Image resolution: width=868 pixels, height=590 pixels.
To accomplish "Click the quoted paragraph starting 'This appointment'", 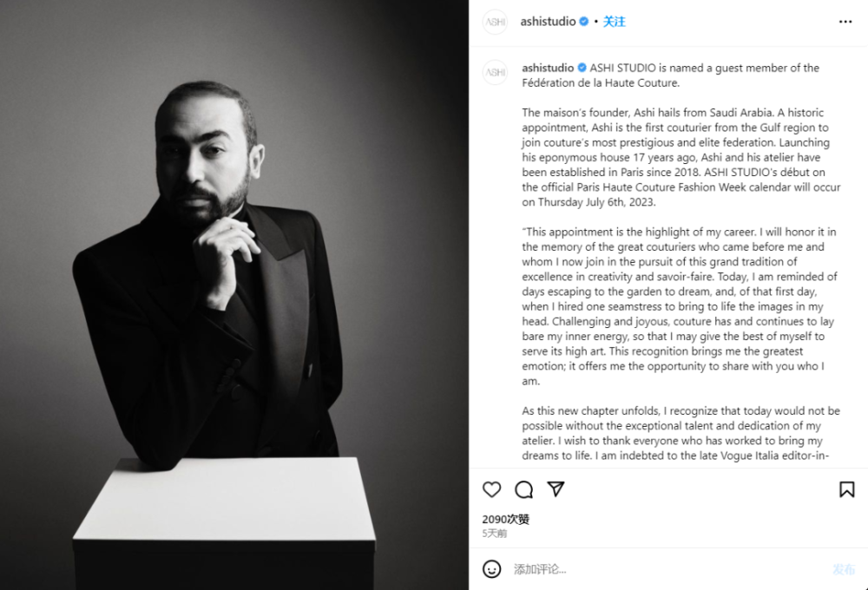I will pos(681,306).
